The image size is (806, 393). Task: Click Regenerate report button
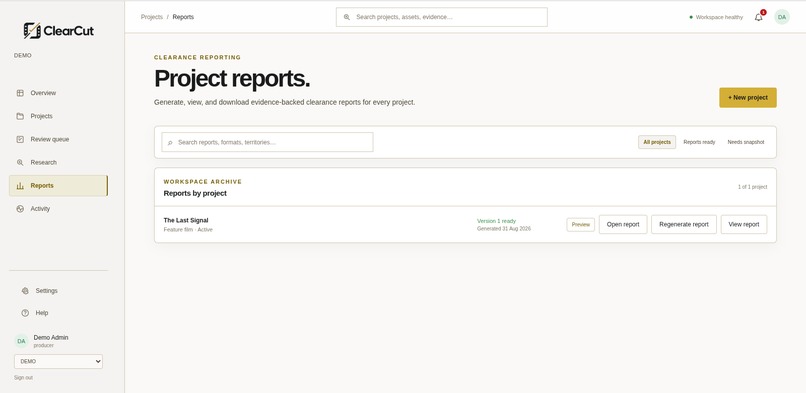coord(684,224)
